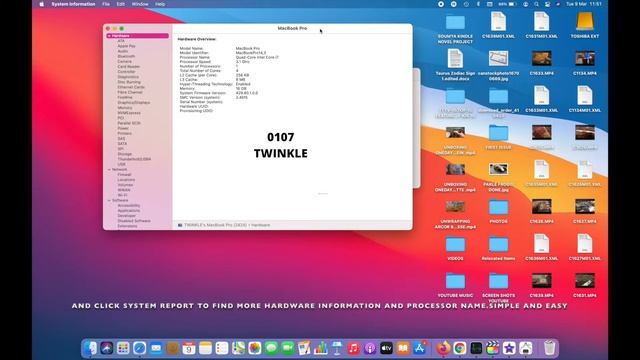Open Numbers from the dock
640x360 pixels.
tap(320, 348)
